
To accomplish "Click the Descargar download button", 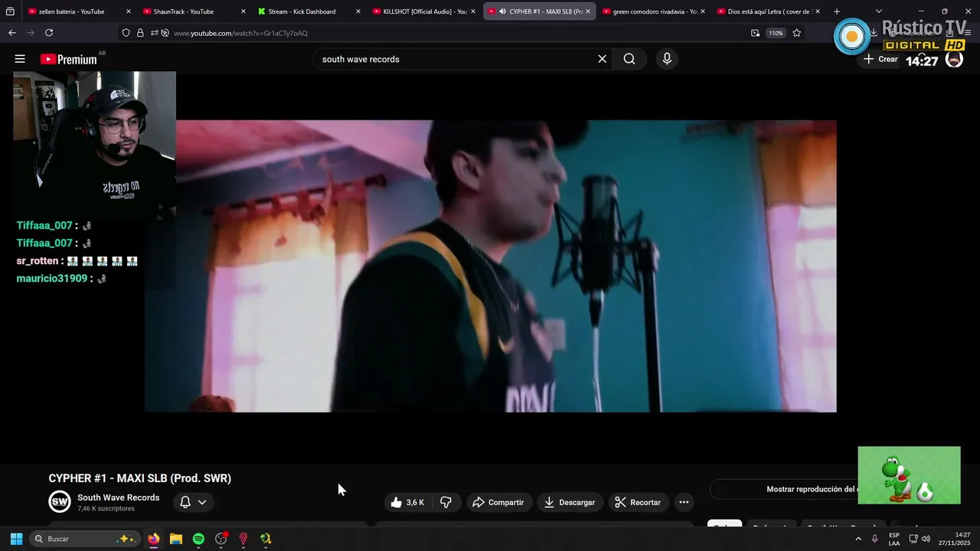I will point(569,502).
